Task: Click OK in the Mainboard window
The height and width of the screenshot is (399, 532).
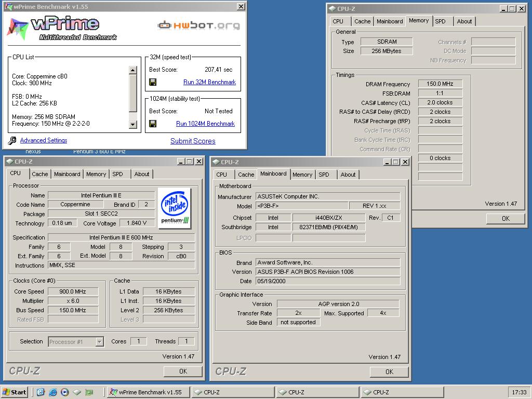Action: click(x=389, y=372)
